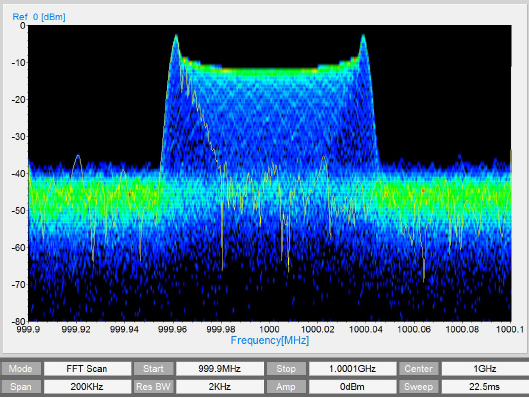Click the Mode label button
The height and width of the screenshot is (398, 529).
pos(21,368)
